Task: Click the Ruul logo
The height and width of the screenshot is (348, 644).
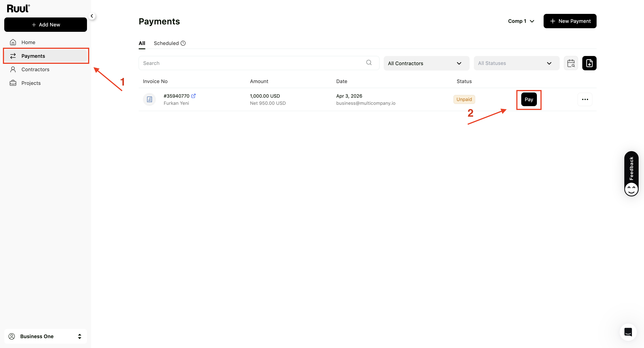Action: [x=19, y=9]
